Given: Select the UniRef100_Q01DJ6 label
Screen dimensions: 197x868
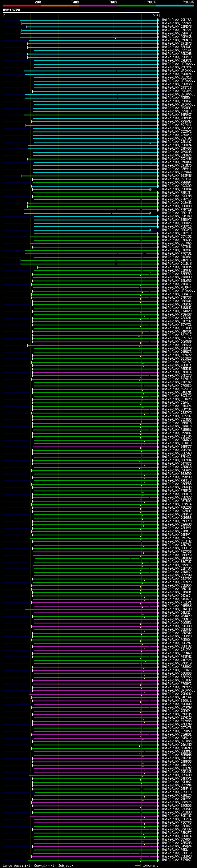Looking at the screenshot, I should pyautogui.click(x=177, y=264).
